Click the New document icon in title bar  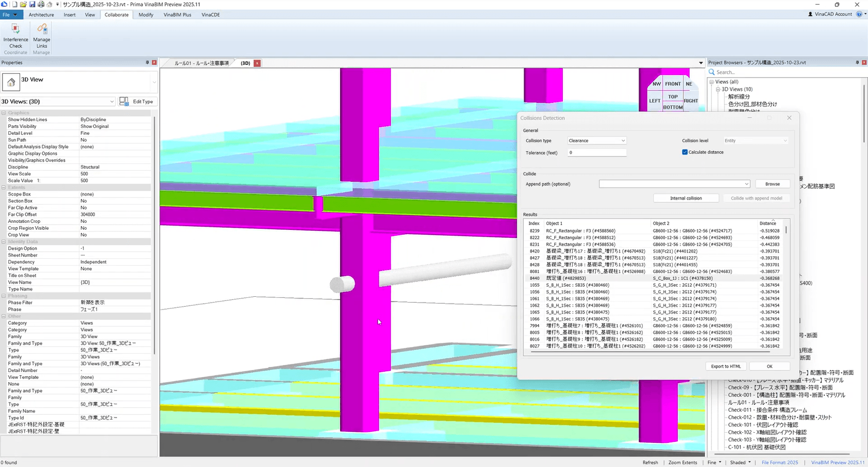[15, 4]
